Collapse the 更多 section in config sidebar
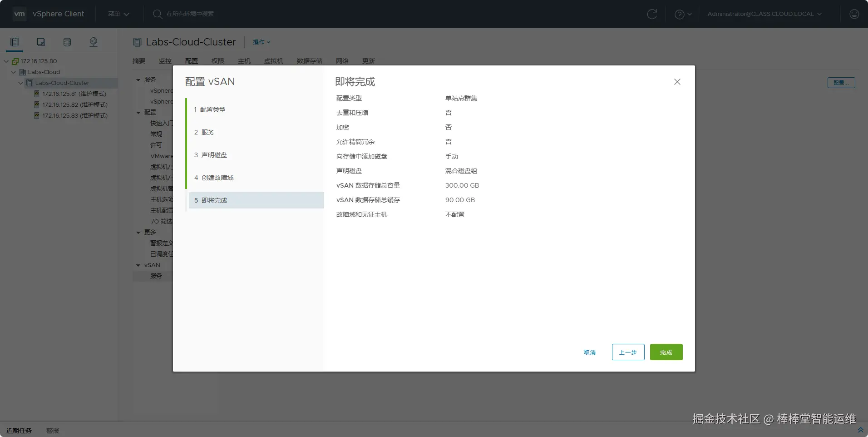Screen dimensions: 868x437 click(x=138, y=233)
